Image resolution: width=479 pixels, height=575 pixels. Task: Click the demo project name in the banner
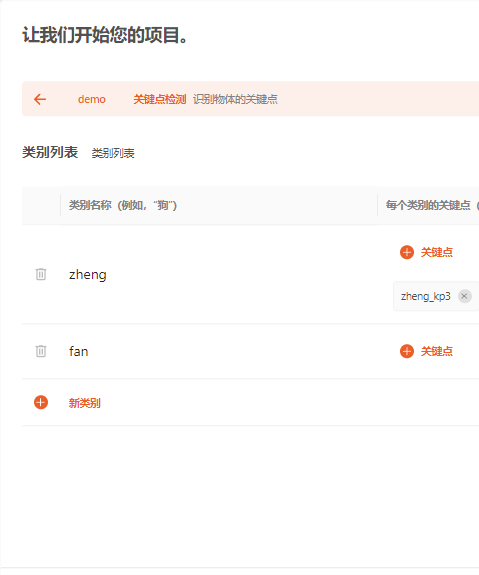point(92,99)
